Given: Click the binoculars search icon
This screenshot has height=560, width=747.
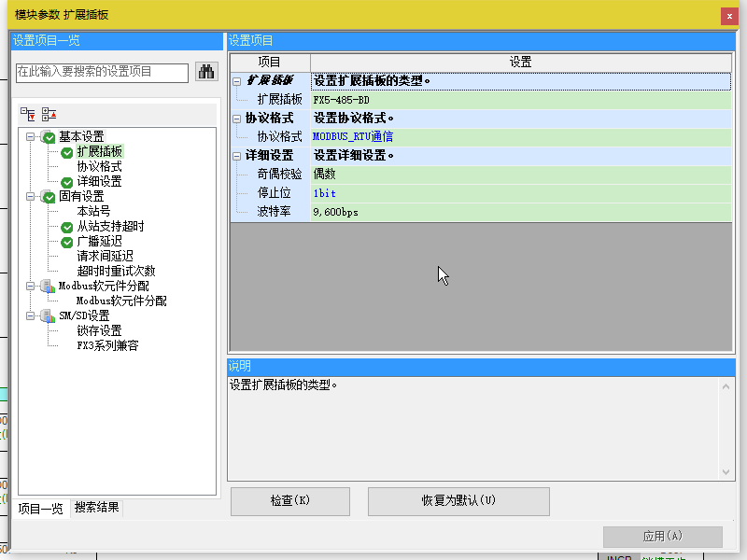Looking at the screenshot, I should click(205, 72).
